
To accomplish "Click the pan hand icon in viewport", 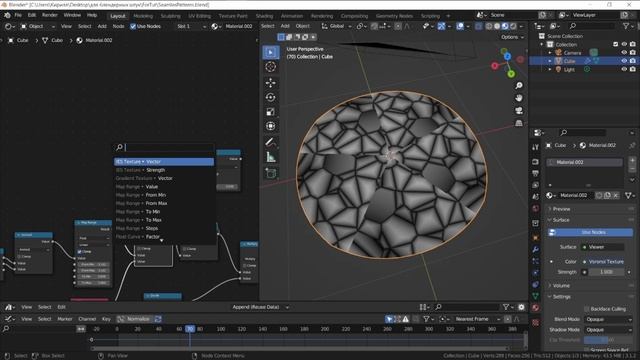I will [519, 98].
